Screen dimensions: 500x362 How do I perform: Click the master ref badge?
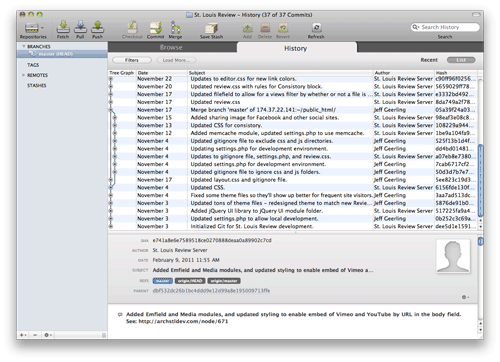pyautogui.click(x=163, y=281)
